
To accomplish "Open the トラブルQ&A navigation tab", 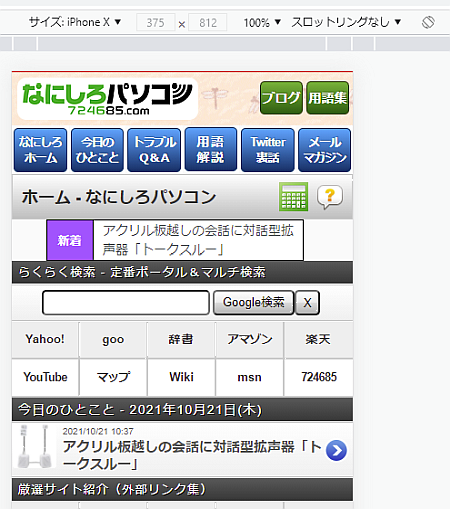I will [154, 150].
